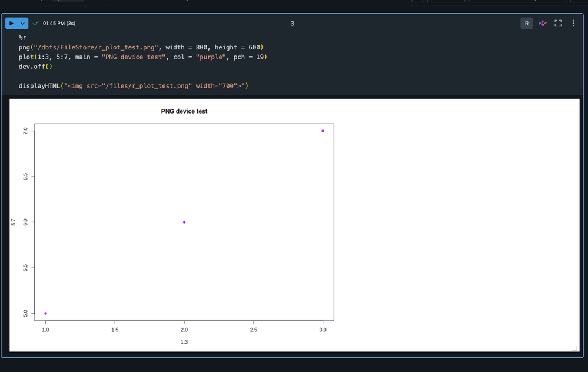Click the output resize handle corner
Screen dimensions: 588x372
click(575, 348)
